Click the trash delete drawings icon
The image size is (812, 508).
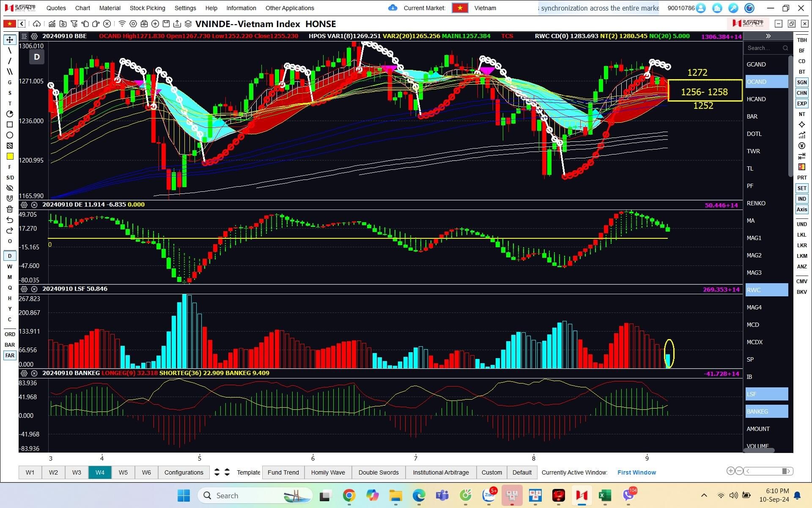(x=10, y=209)
